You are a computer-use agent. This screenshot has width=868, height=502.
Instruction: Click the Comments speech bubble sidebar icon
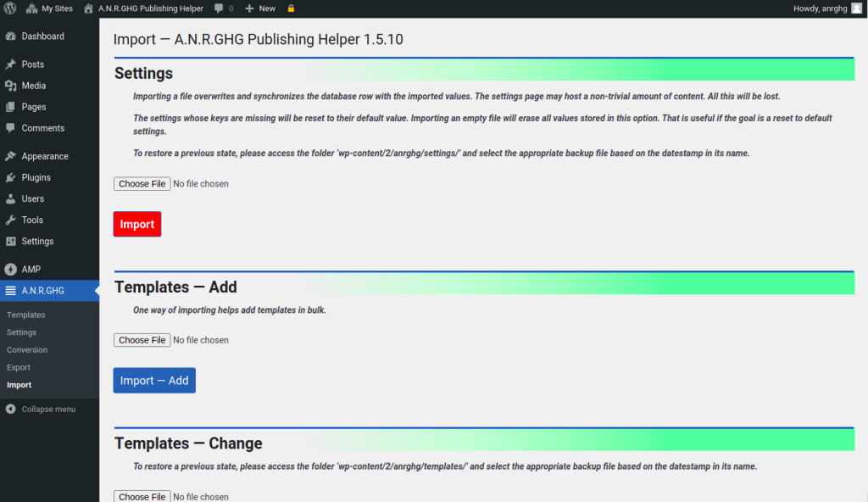pyautogui.click(x=10, y=128)
